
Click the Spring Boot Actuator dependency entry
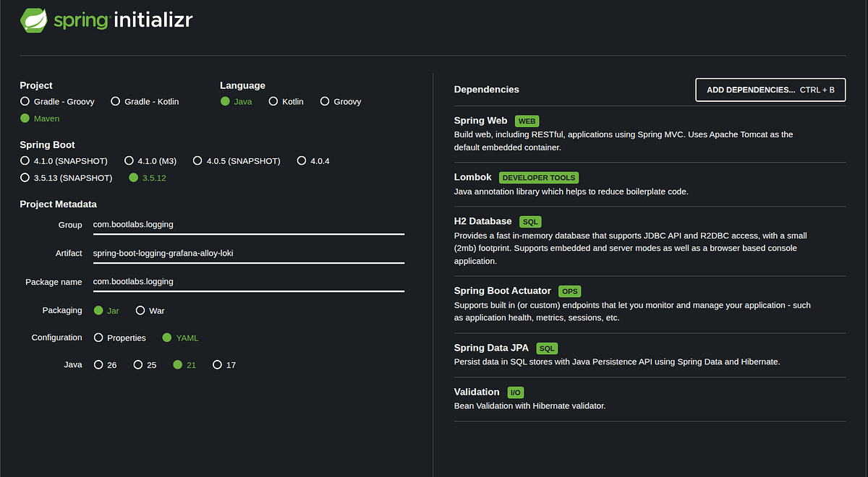(650, 304)
